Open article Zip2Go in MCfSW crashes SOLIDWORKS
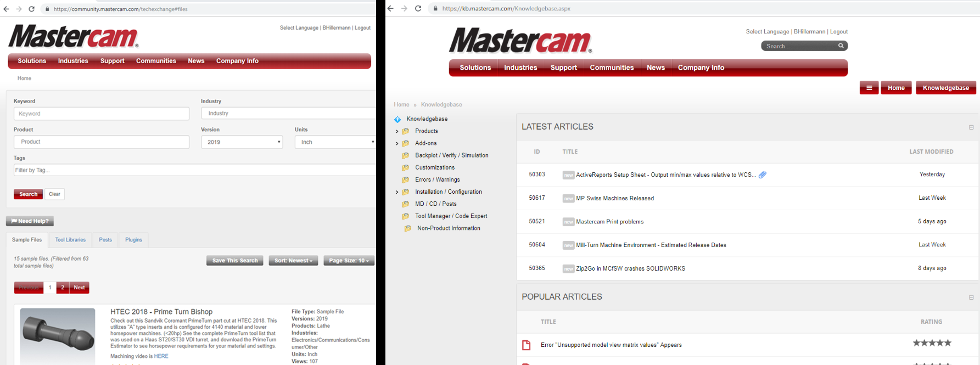Viewport: 980px width, 365px height. tap(631, 268)
